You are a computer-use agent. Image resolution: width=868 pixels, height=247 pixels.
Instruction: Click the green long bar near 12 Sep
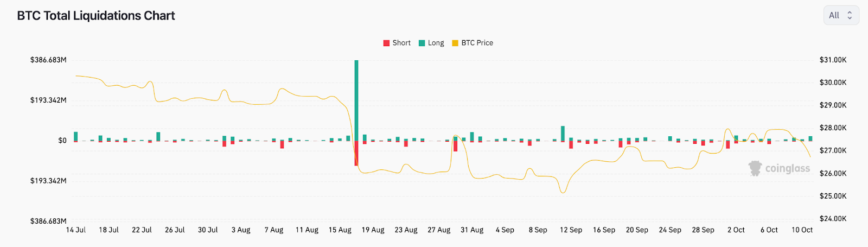point(563,134)
